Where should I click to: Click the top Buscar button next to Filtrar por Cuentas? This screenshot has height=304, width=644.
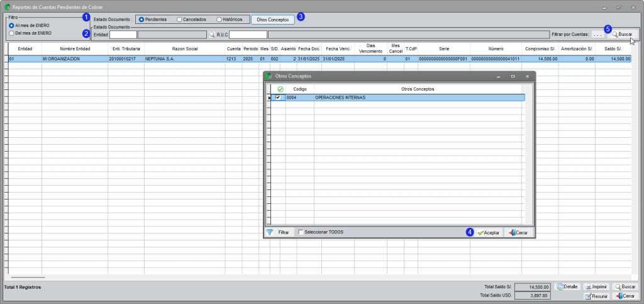[623, 35]
